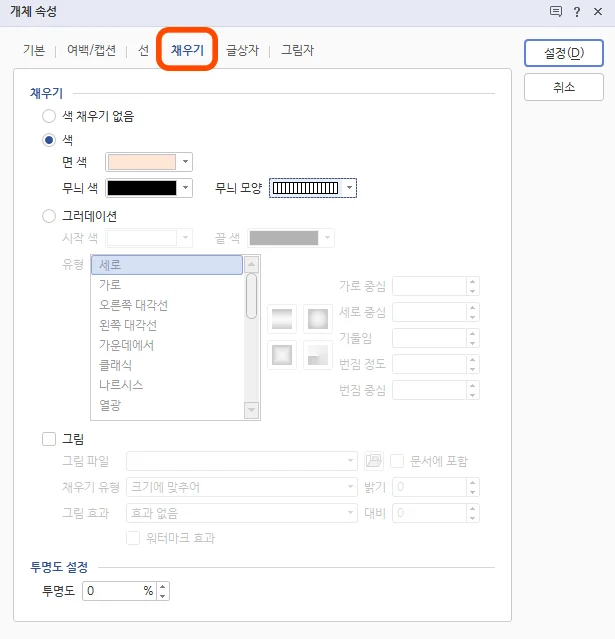Viewport: 615px width, 639px height.
Task: Increase 투명도 with the up stepper arrow
Action: point(163,586)
